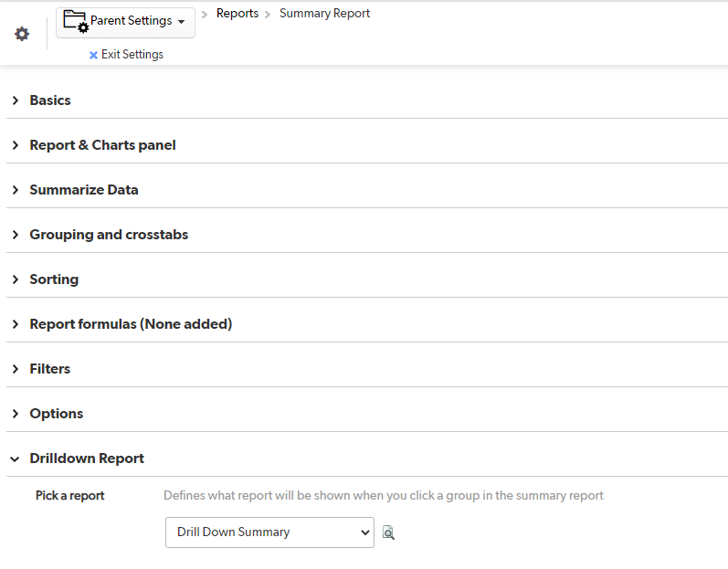
Task: Preview the selected drilldown report icon
Action: tap(388, 532)
